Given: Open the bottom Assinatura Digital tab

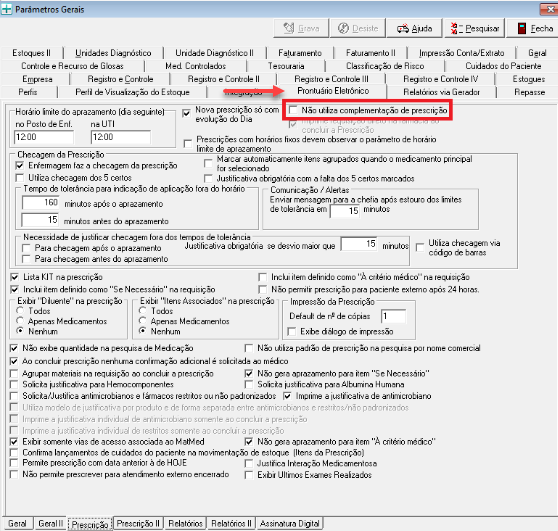Looking at the screenshot, I should pos(290,524).
